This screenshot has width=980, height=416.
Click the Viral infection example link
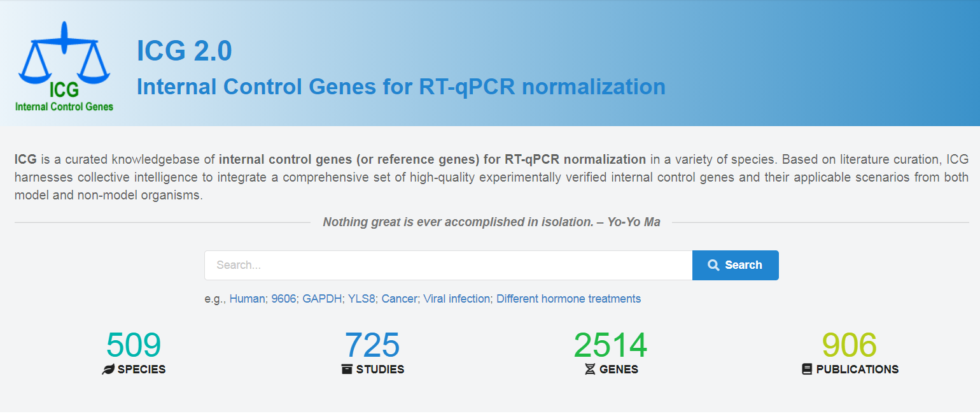[457, 299]
